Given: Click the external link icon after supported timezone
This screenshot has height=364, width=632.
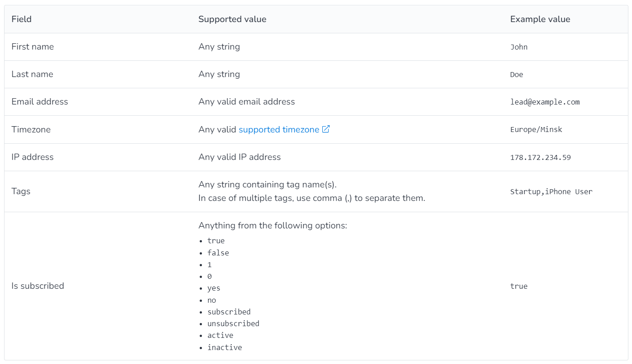Looking at the screenshot, I should click(326, 129).
